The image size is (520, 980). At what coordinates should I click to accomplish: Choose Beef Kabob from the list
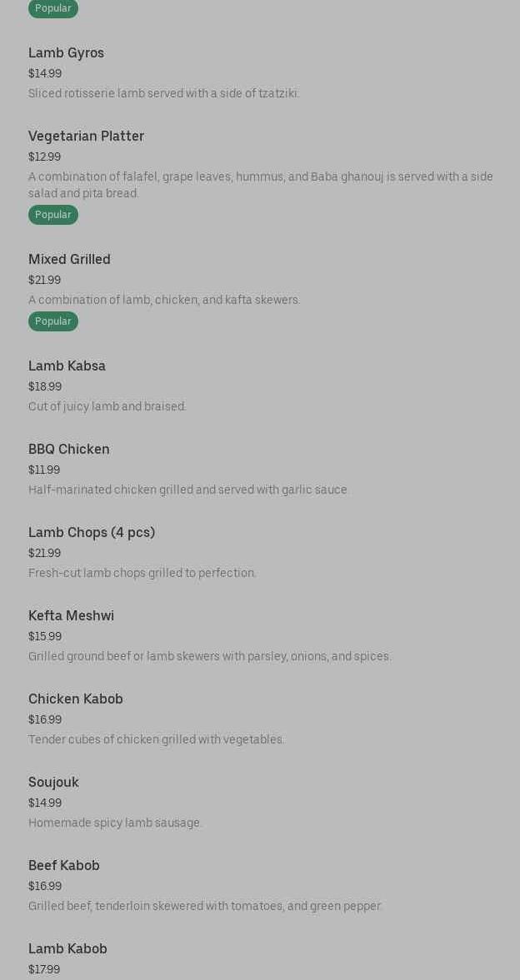pos(64,866)
